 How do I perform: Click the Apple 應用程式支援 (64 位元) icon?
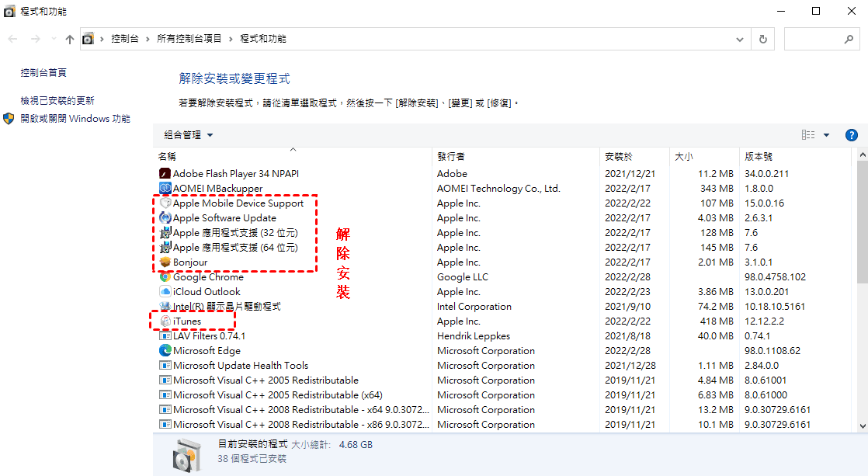click(165, 248)
